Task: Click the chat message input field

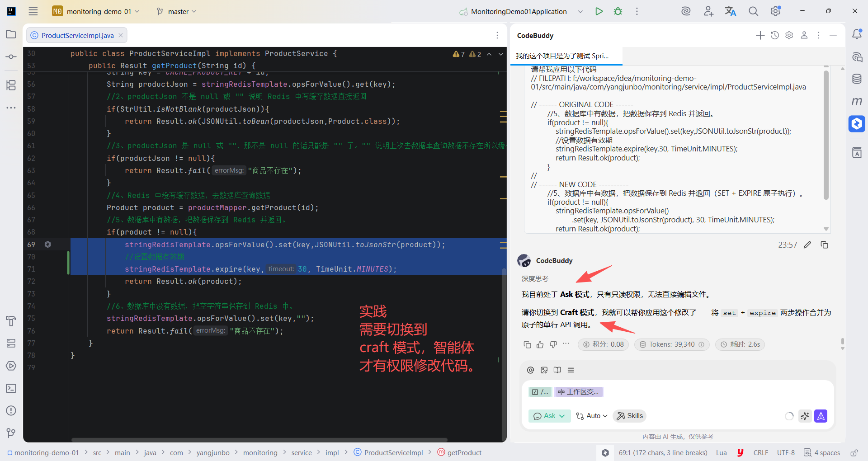Action: tap(677, 392)
